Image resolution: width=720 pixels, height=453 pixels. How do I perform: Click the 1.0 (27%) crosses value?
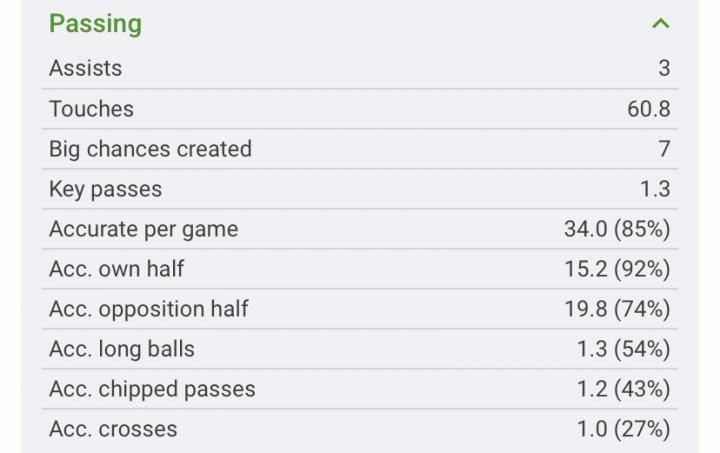tap(622, 429)
